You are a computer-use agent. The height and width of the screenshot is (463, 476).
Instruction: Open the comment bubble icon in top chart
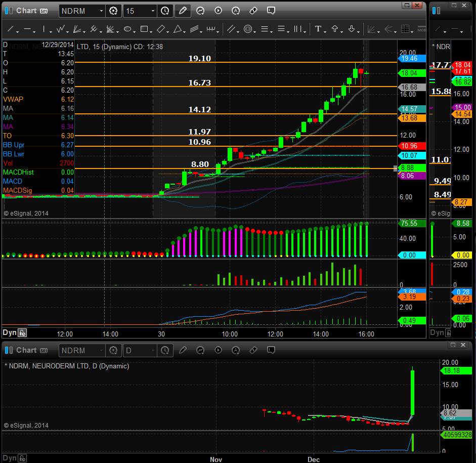pyautogui.click(x=271, y=10)
